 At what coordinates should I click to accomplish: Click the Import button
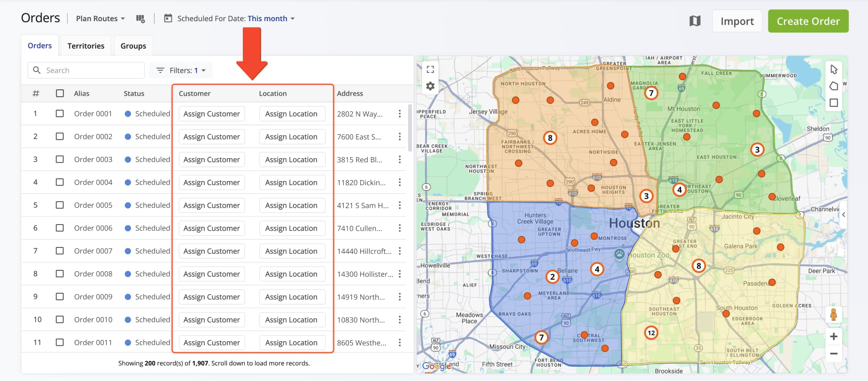click(737, 21)
